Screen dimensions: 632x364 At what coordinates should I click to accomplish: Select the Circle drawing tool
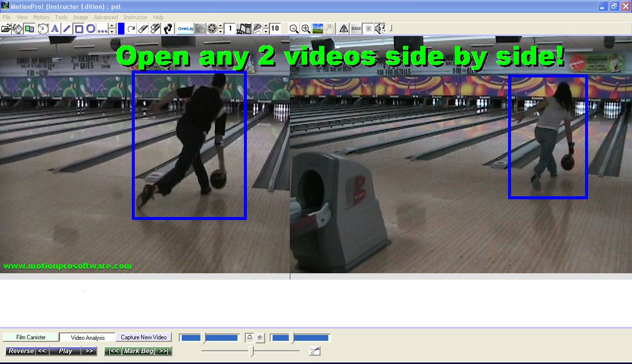(90, 29)
